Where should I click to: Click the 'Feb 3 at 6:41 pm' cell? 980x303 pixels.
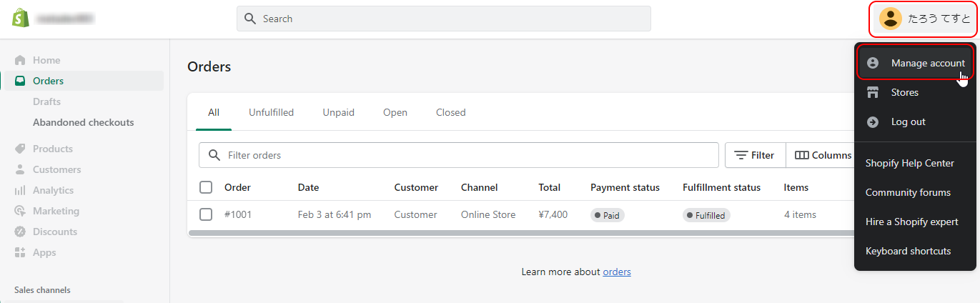(335, 214)
